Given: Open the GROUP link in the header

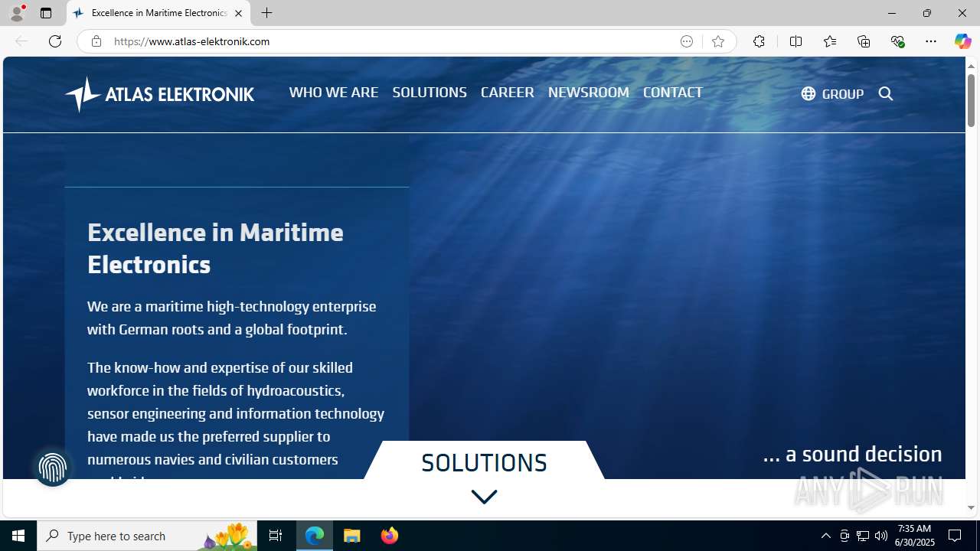Looking at the screenshot, I should tap(842, 94).
